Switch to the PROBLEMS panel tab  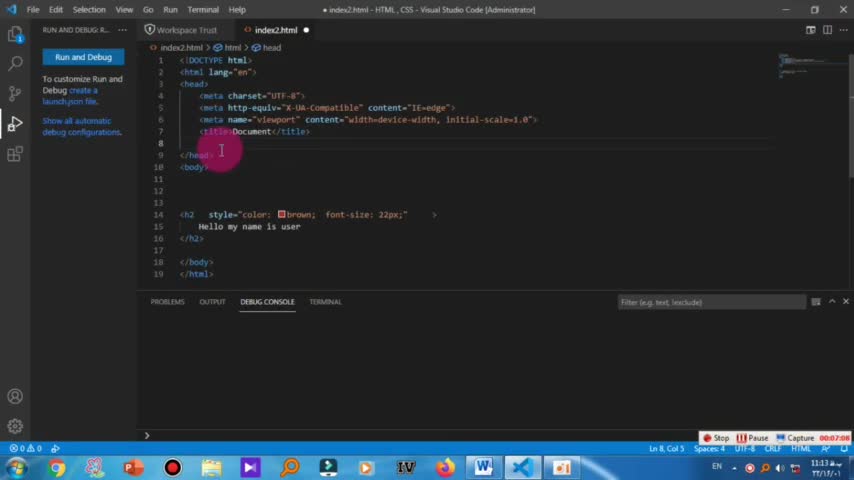tap(167, 302)
